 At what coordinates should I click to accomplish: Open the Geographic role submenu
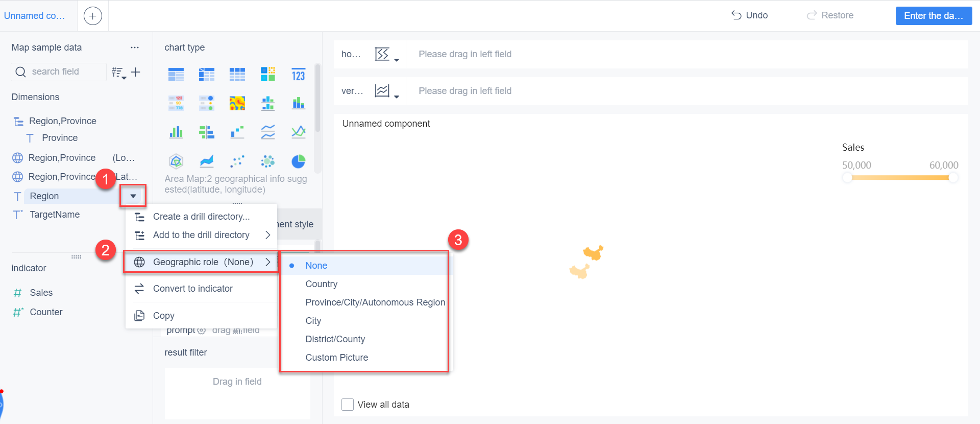pos(202,262)
